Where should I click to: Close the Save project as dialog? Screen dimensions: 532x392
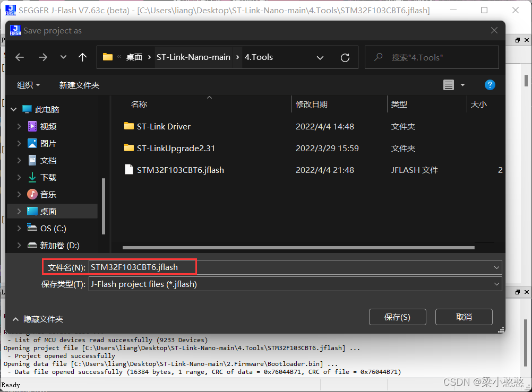point(494,31)
